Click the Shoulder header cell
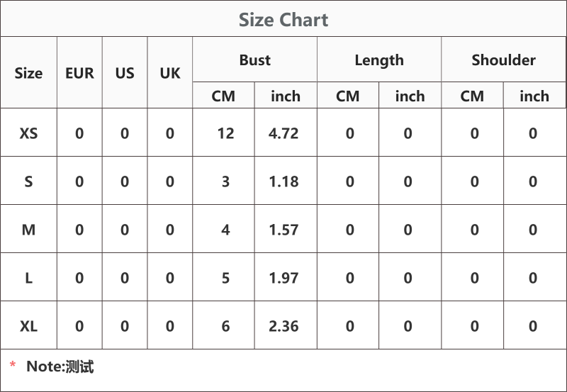The height and width of the screenshot is (392, 567). pyautogui.click(x=504, y=60)
